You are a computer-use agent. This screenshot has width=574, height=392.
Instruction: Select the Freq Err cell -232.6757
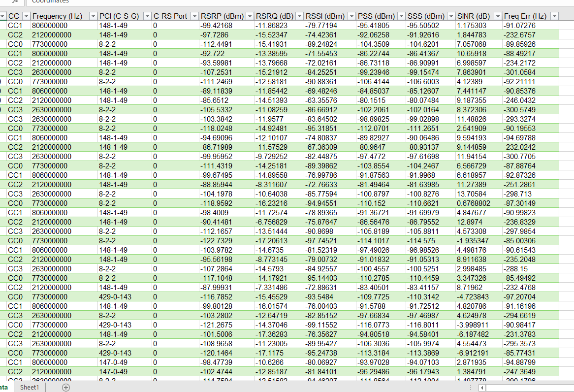(x=531, y=35)
